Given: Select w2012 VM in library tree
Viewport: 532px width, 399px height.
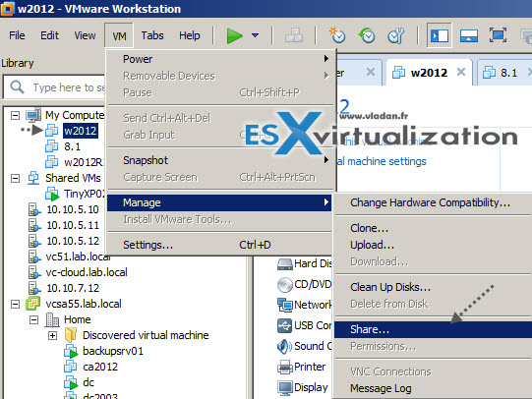Looking at the screenshot, I should pos(81,131).
